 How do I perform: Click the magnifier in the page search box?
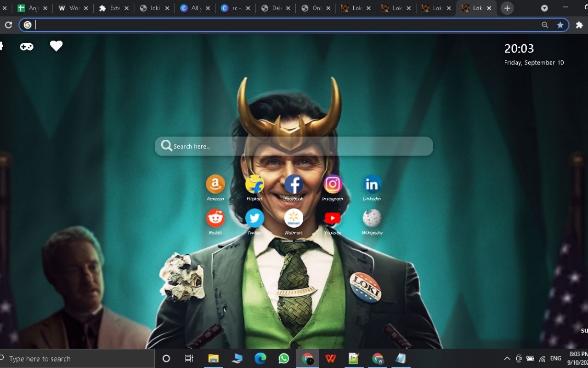pyautogui.click(x=166, y=146)
